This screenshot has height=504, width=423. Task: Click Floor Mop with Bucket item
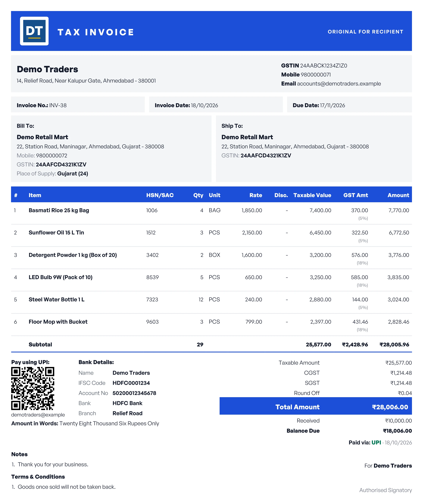click(x=58, y=322)
